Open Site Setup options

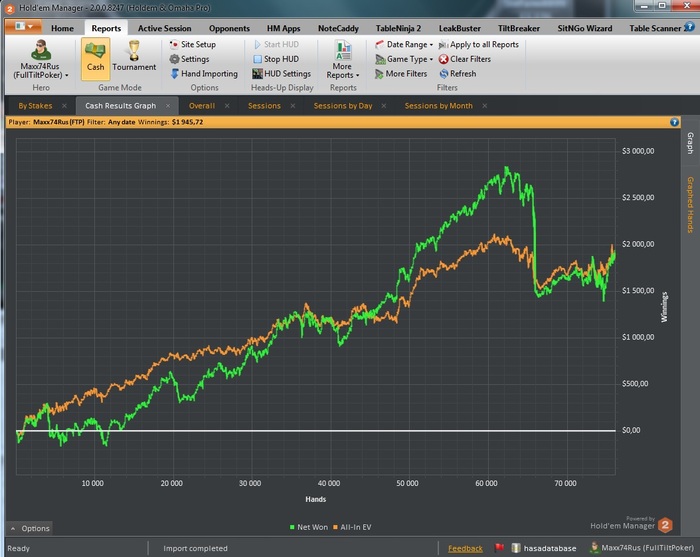coord(193,44)
